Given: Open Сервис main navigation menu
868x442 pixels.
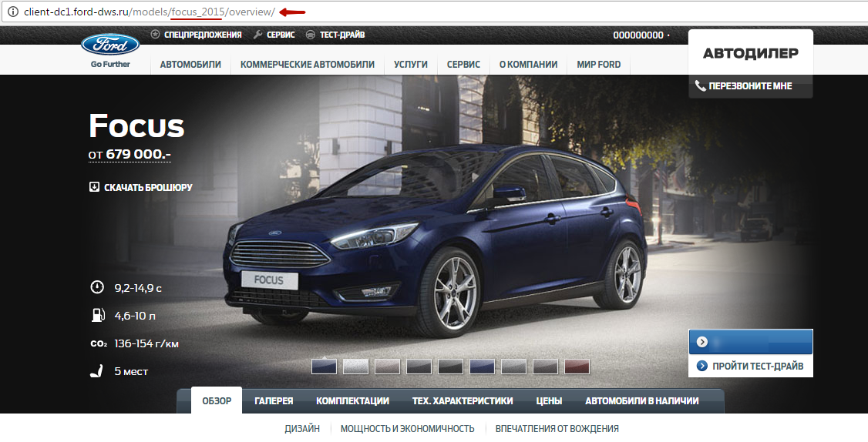Looking at the screenshot, I should coord(463,64).
